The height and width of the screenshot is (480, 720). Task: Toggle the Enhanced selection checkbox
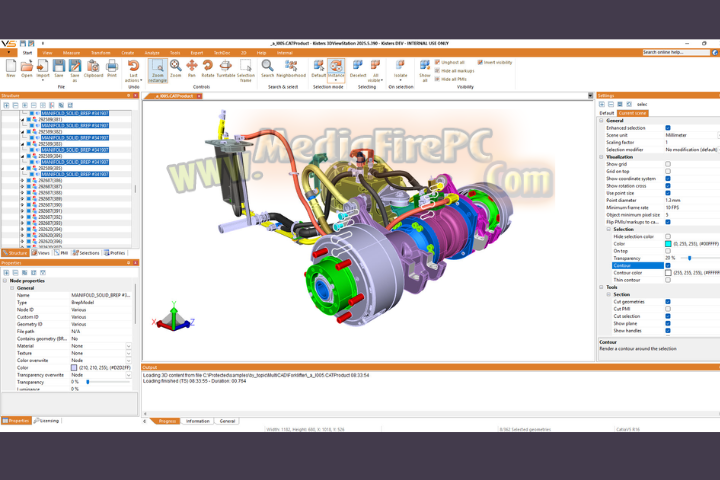pyautogui.click(x=668, y=128)
